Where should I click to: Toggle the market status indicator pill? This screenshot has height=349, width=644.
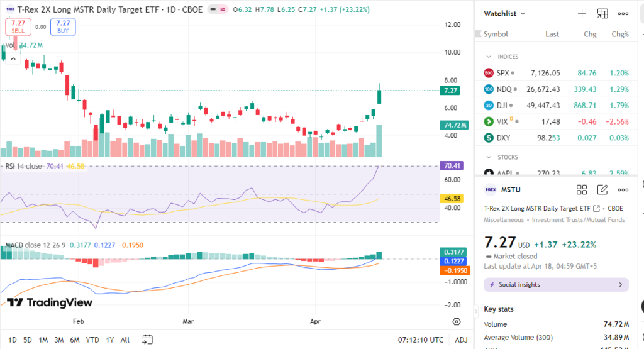(218, 10)
